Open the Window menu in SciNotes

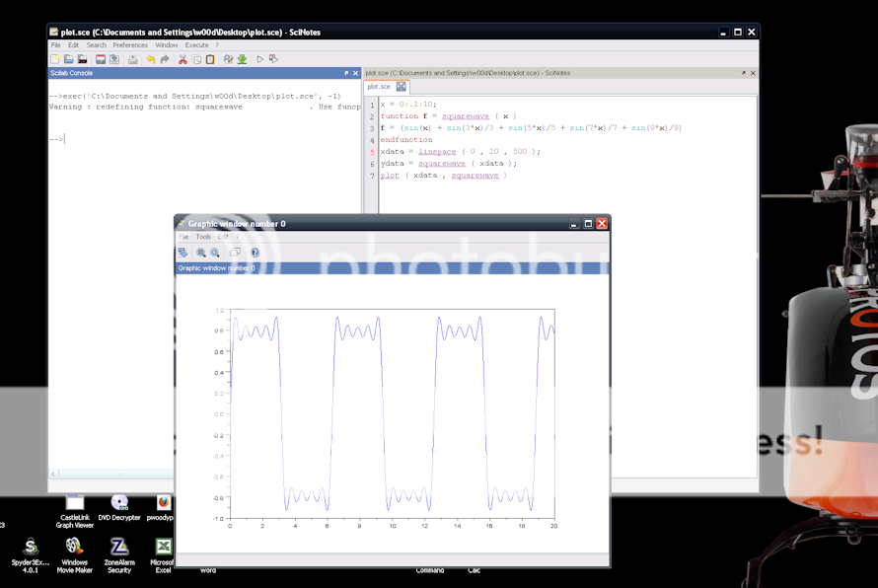click(167, 45)
